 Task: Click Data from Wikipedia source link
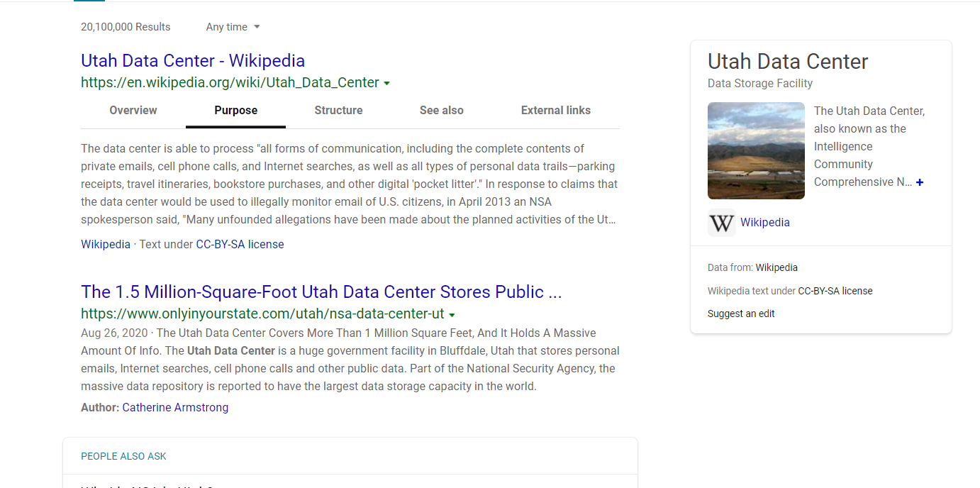776,268
